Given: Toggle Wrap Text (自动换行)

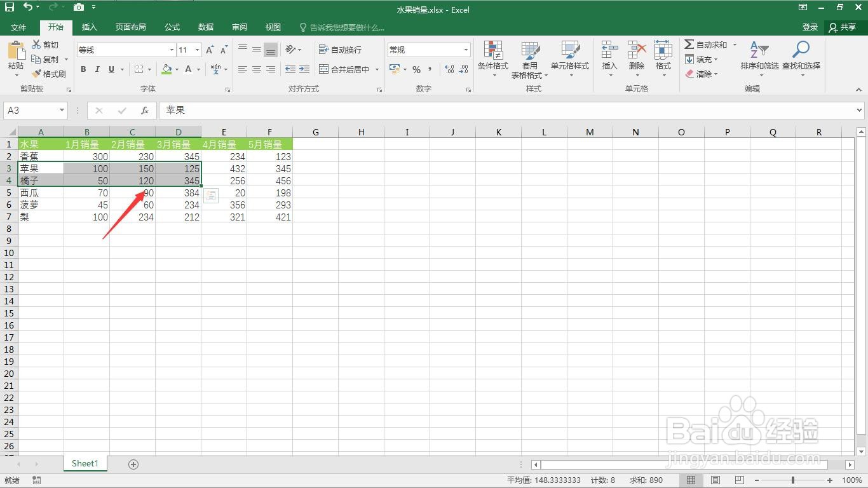Looking at the screenshot, I should [x=340, y=50].
